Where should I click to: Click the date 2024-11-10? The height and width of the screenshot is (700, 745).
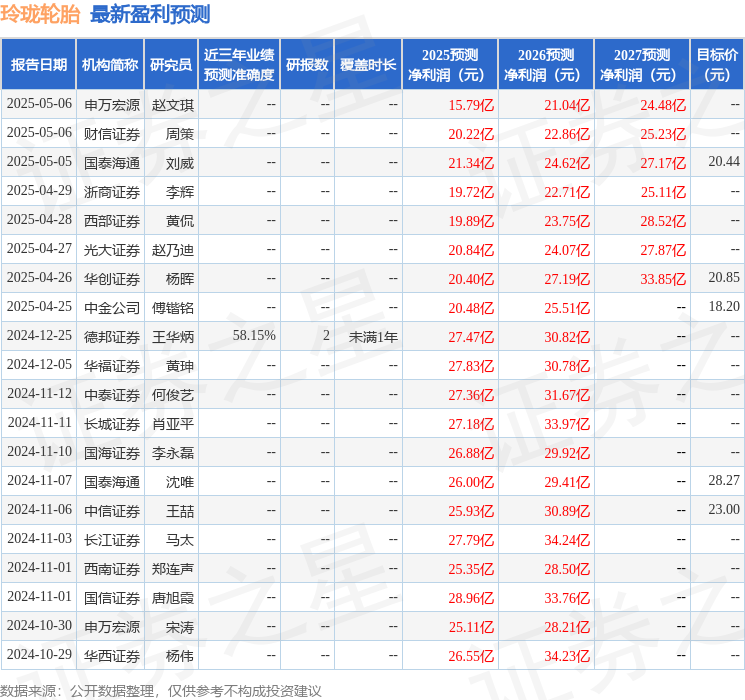(39, 451)
